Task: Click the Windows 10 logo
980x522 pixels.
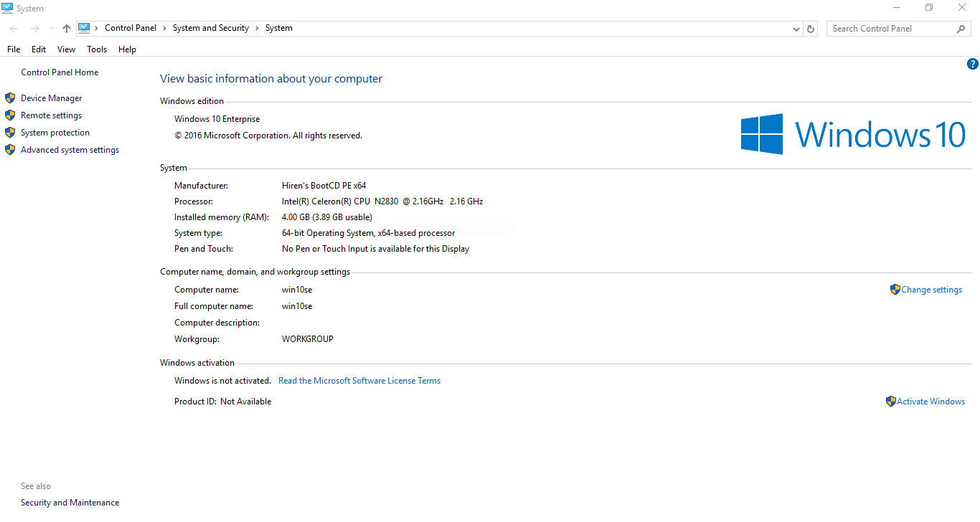Action: [x=853, y=134]
